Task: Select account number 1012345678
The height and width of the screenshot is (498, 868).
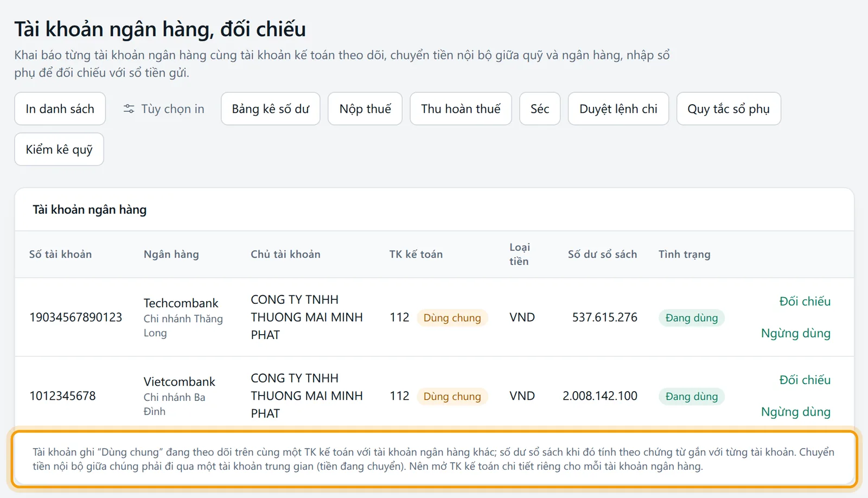Action: tap(62, 396)
